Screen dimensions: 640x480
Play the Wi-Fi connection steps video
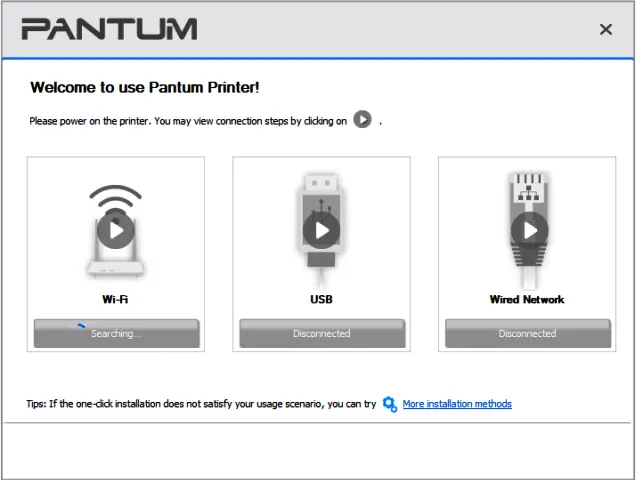point(116,231)
